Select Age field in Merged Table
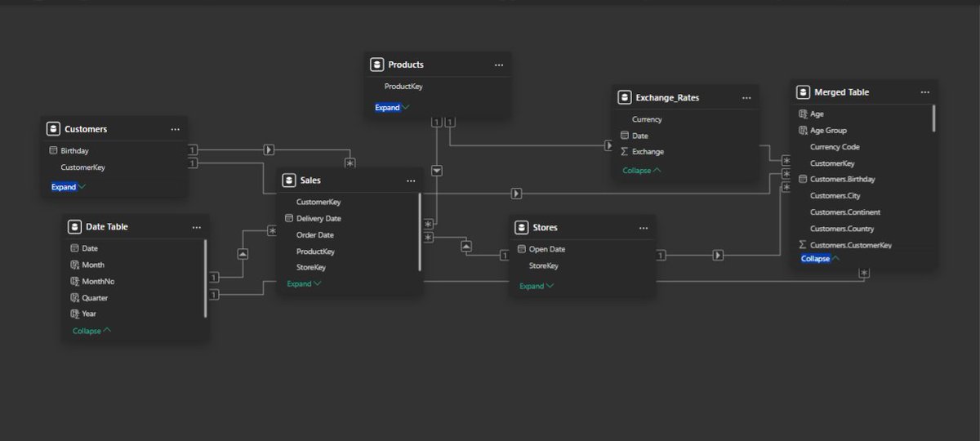The height and width of the screenshot is (441, 980). coord(817,114)
